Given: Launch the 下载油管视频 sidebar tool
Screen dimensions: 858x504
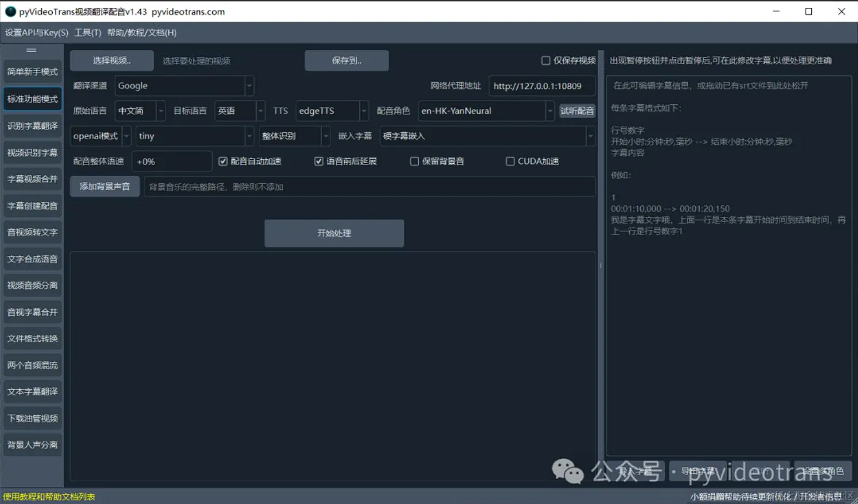Looking at the screenshot, I should click(32, 418).
